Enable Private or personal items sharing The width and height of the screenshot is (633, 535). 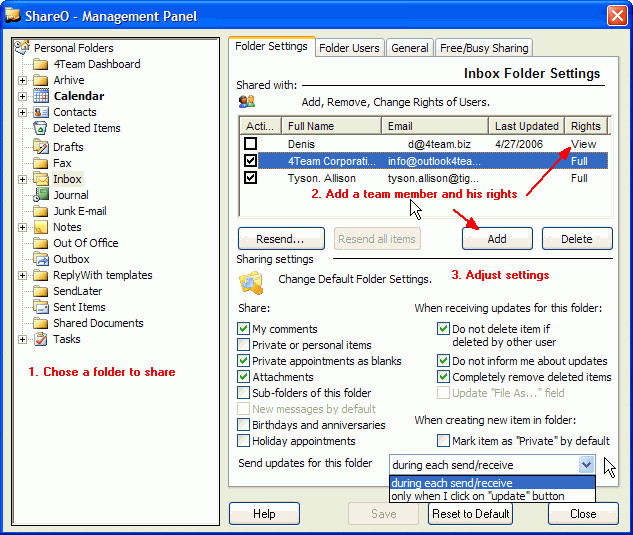click(243, 344)
